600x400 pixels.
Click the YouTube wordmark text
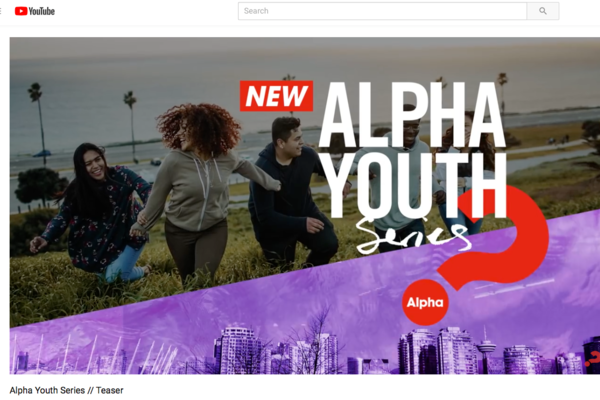(42, 11)
